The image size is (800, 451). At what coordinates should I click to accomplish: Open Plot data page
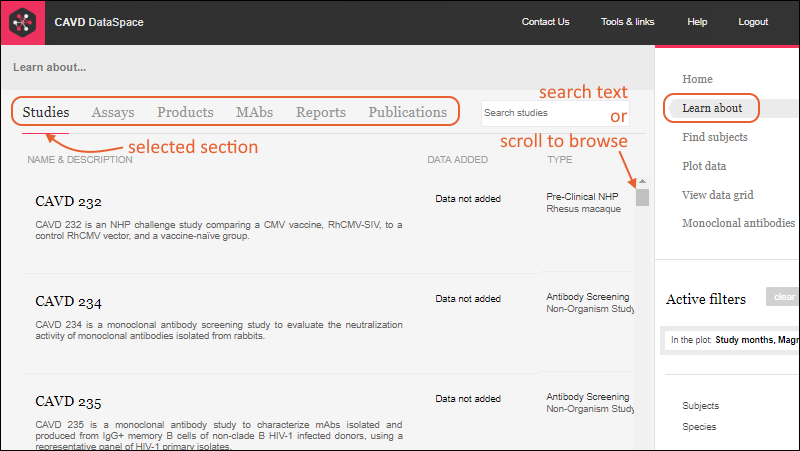[x=704, y=166]
